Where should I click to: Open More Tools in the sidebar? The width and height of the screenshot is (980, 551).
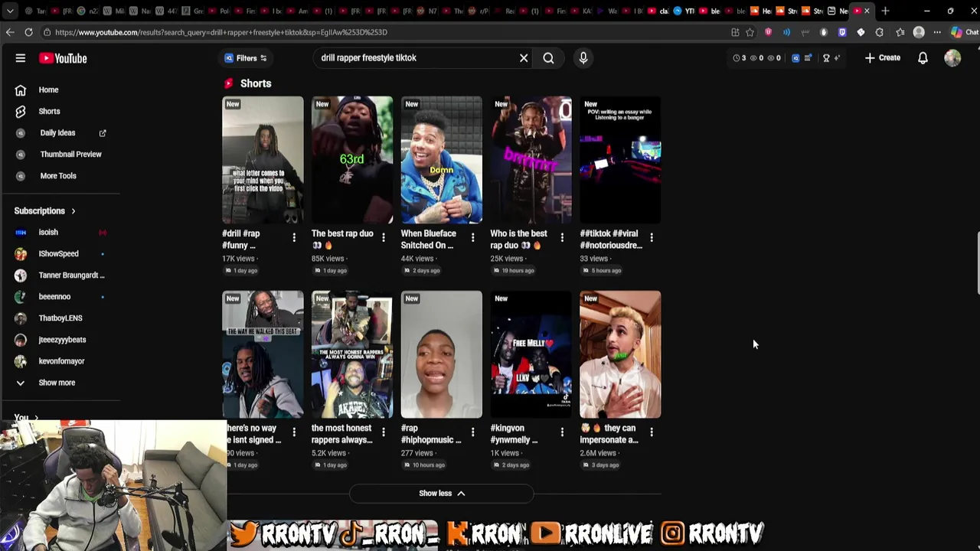(60, 175)
